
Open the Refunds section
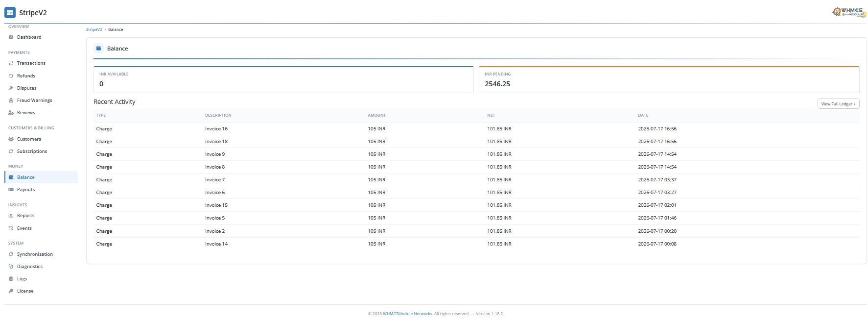[41, 76]
